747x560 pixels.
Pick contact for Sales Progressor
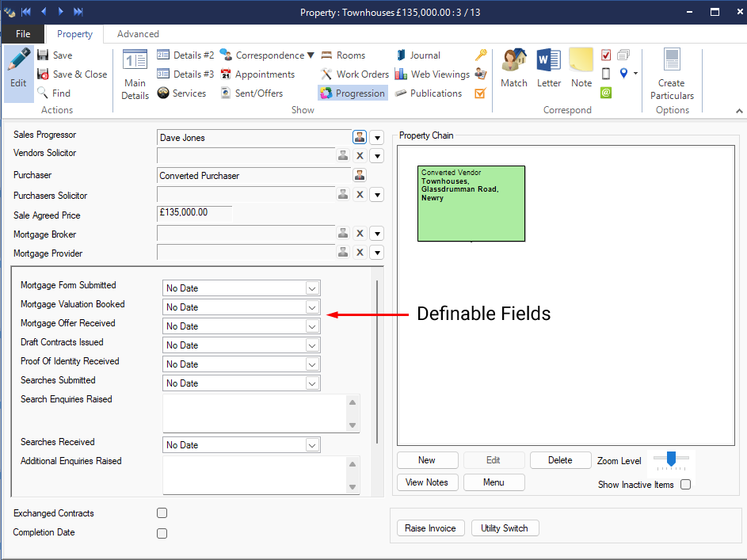pyautogui.click(x=360, y=138)
